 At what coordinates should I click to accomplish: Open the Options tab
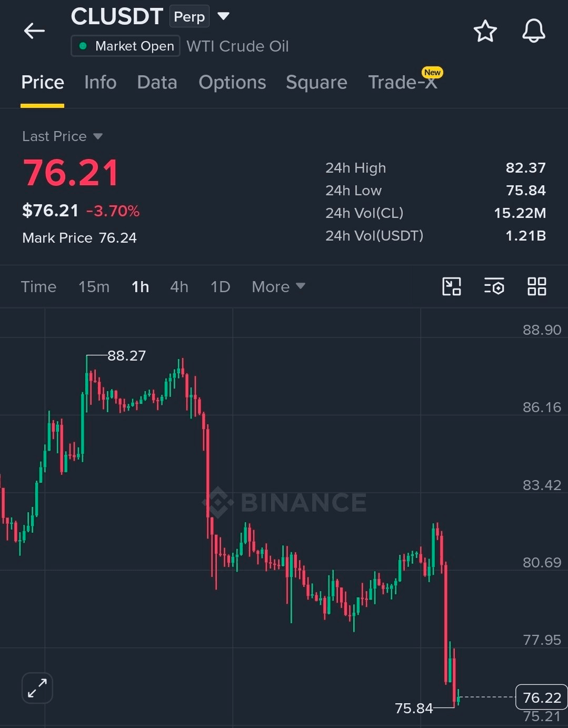point(232,82)
